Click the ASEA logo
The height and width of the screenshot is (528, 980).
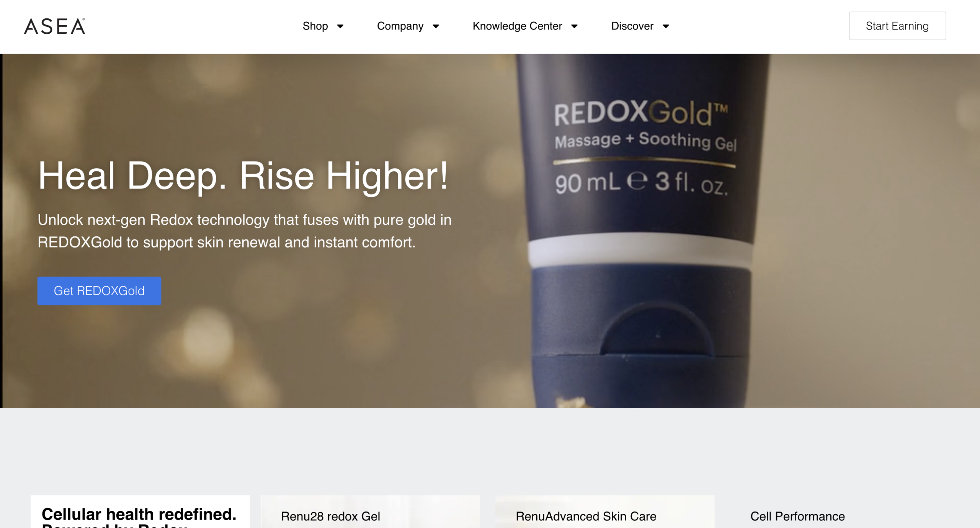coord(55,26)
